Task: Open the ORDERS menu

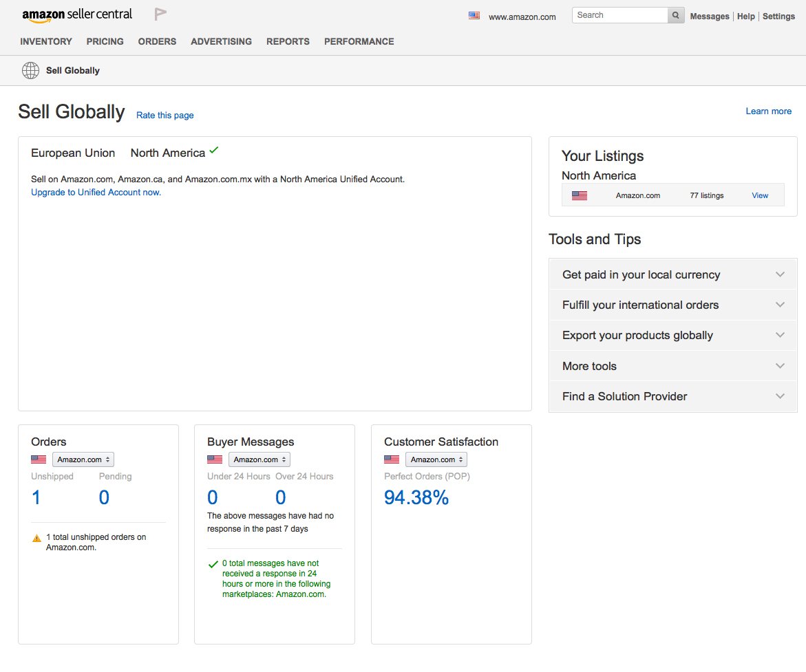Action: [158, 42]
